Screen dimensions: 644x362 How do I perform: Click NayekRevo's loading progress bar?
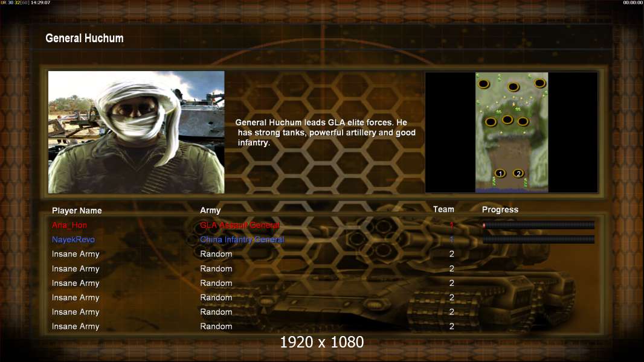(x=538, y=240)
